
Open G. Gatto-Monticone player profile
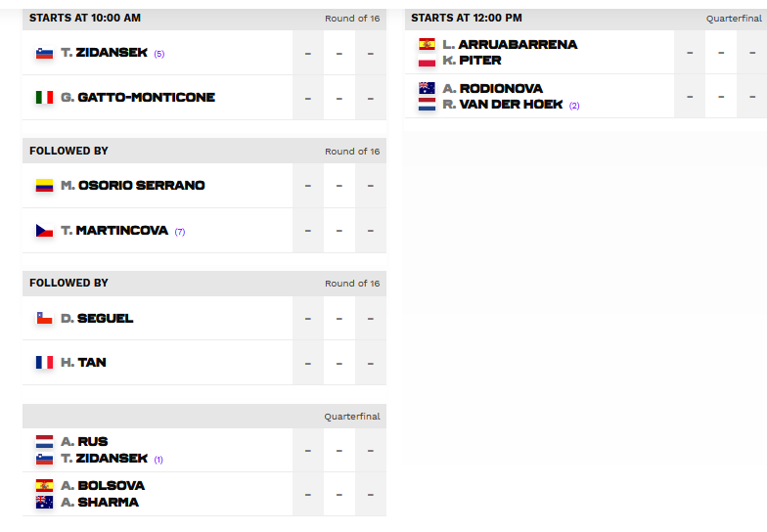pos(138,98)
